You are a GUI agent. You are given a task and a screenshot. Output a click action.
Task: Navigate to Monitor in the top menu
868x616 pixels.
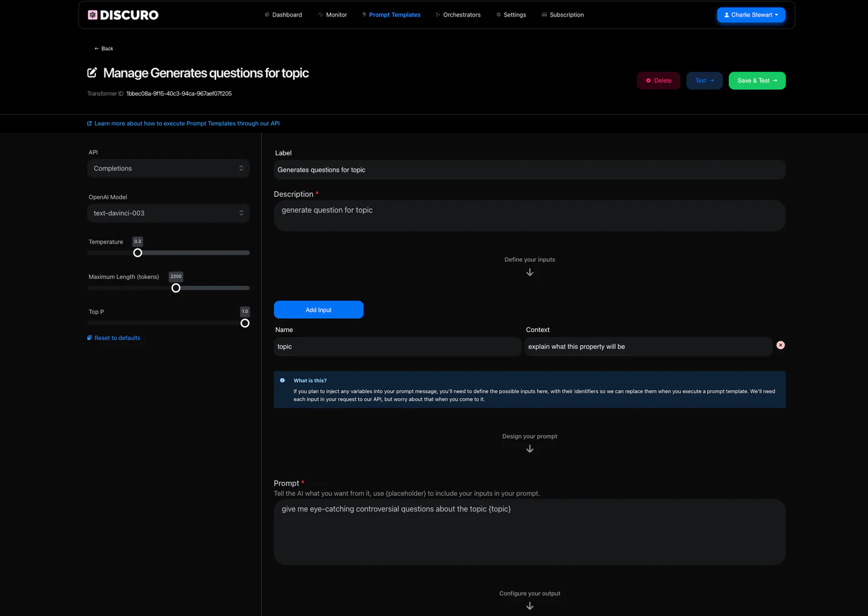click(336, 14)
